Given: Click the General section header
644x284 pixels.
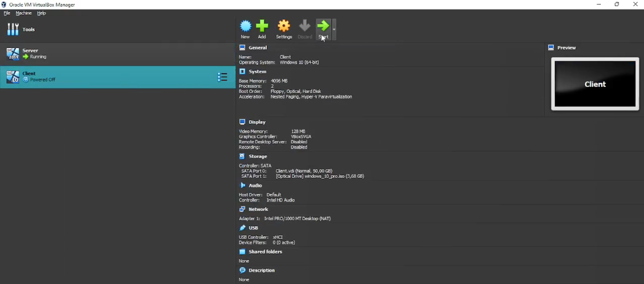Looking at the screenshot, I should pyautogui.click(x=258, y=48).
